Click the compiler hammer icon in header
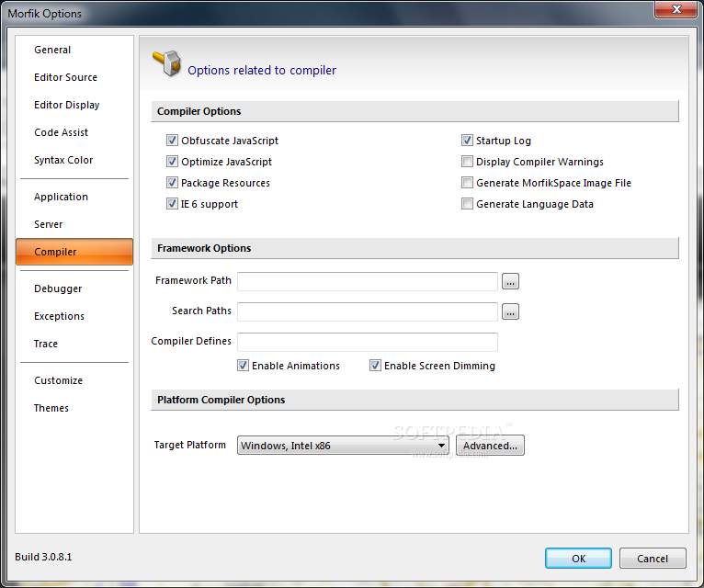Image resolution: width=704 pixels, height=588 pixels. click(x=166, y=63)
